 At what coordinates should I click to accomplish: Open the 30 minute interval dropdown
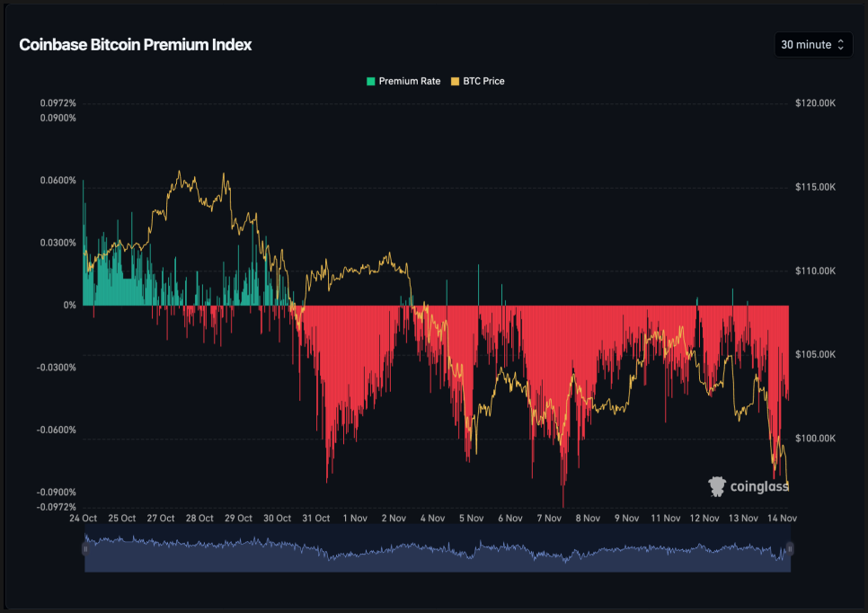point(812,44)
